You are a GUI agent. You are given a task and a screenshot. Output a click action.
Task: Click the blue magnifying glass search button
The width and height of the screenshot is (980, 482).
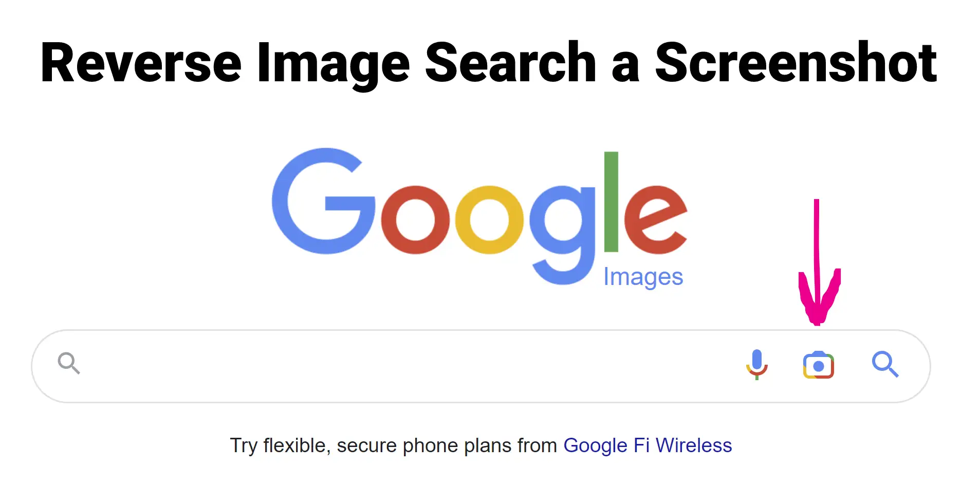(885, 364)
